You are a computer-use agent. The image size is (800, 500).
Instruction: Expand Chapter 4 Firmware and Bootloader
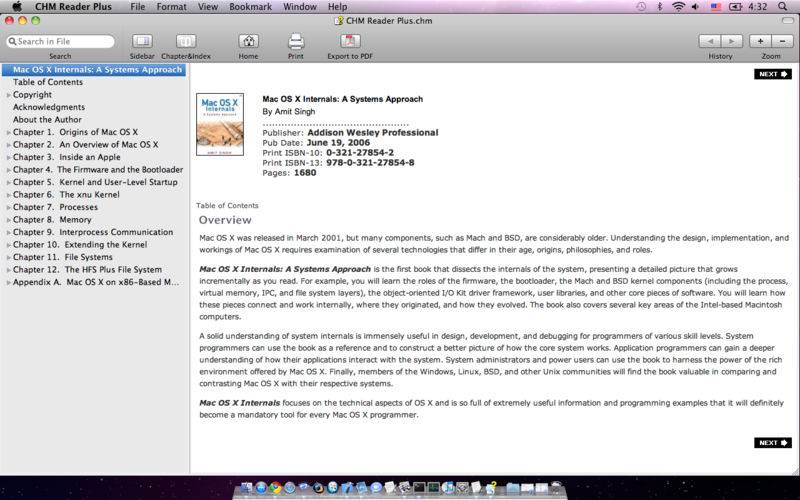point(9,170)
